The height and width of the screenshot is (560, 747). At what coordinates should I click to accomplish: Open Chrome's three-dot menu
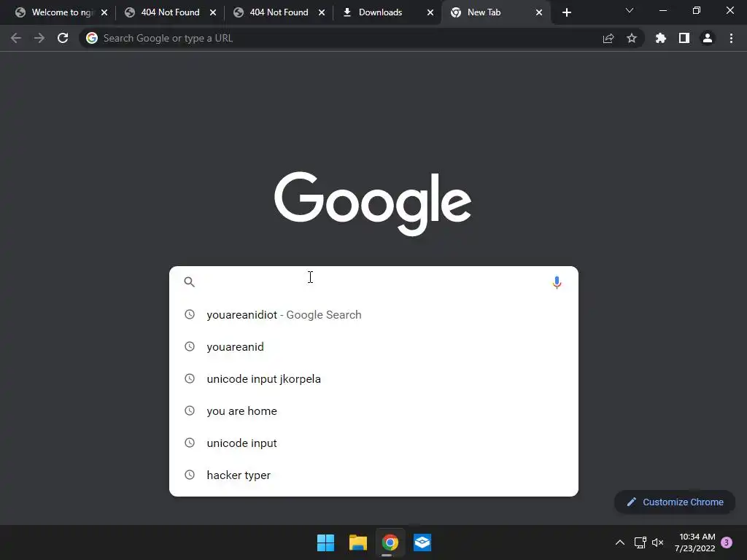[731, 38]
